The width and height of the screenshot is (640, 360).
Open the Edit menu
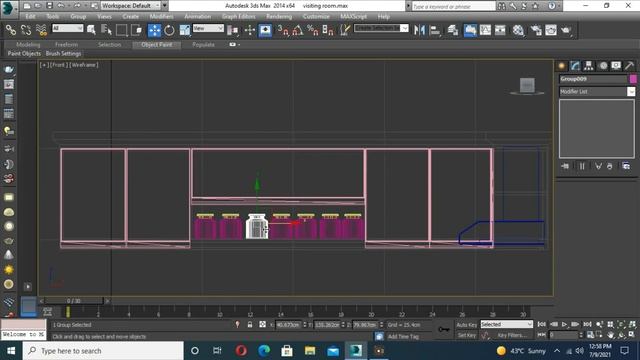pyautogui.click(x=30, y=16)
